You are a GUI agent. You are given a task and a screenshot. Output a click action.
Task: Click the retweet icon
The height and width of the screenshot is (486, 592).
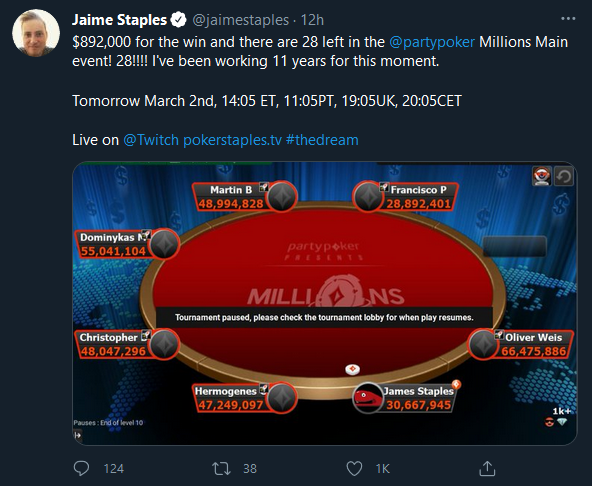point(221,469)
